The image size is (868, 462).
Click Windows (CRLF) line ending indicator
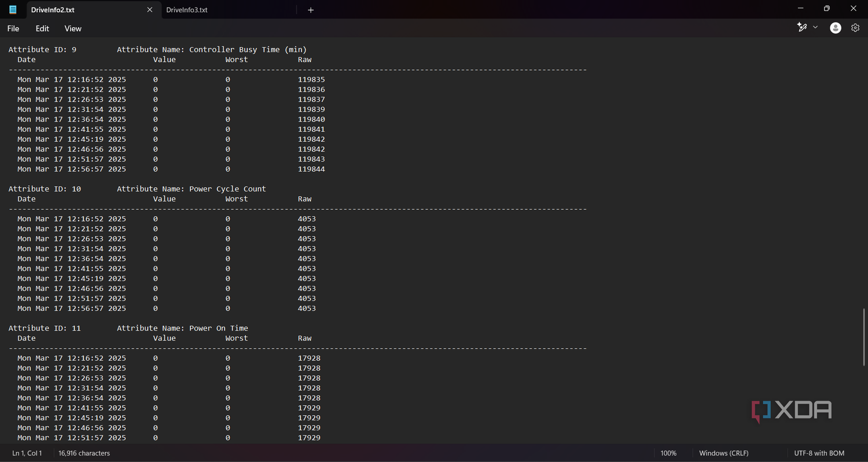[723, 453]
